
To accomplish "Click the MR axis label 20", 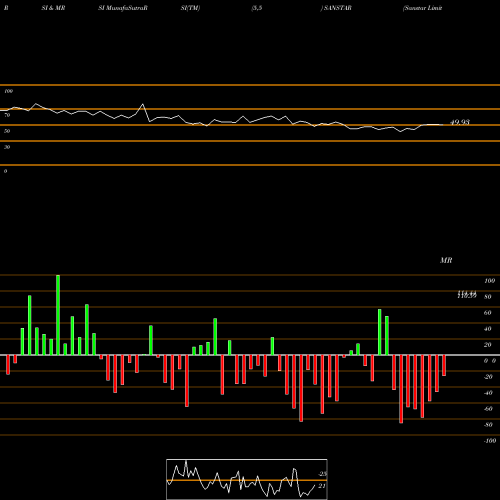I will (488, 345).
